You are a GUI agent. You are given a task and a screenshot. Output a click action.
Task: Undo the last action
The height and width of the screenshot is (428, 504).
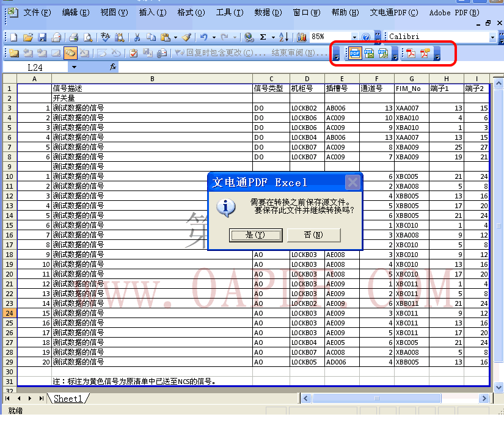204,37
